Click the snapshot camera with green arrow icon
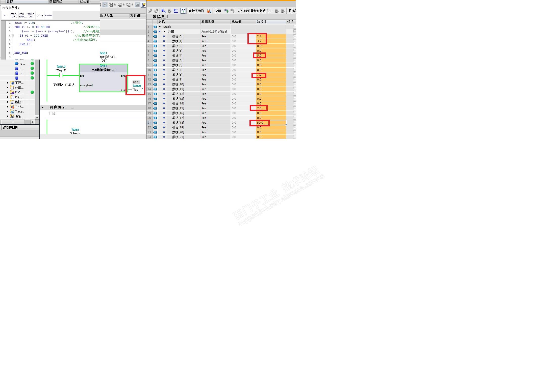The width and height of the screenshot is (557, 392). [226, 11]
